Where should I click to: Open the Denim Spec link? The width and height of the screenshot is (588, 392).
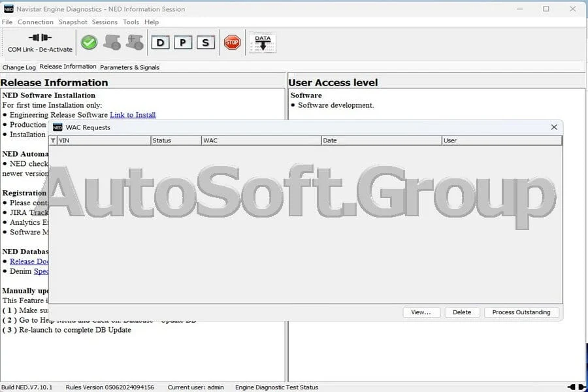41,271
